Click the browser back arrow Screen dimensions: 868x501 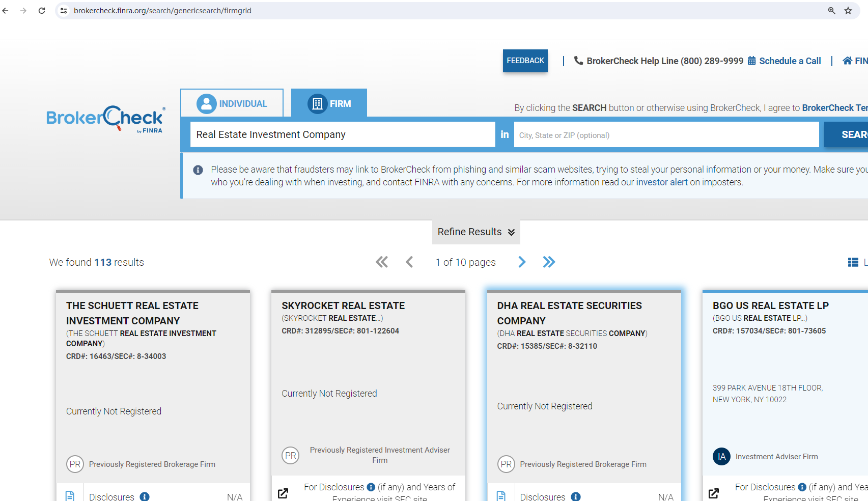(6, 11)
